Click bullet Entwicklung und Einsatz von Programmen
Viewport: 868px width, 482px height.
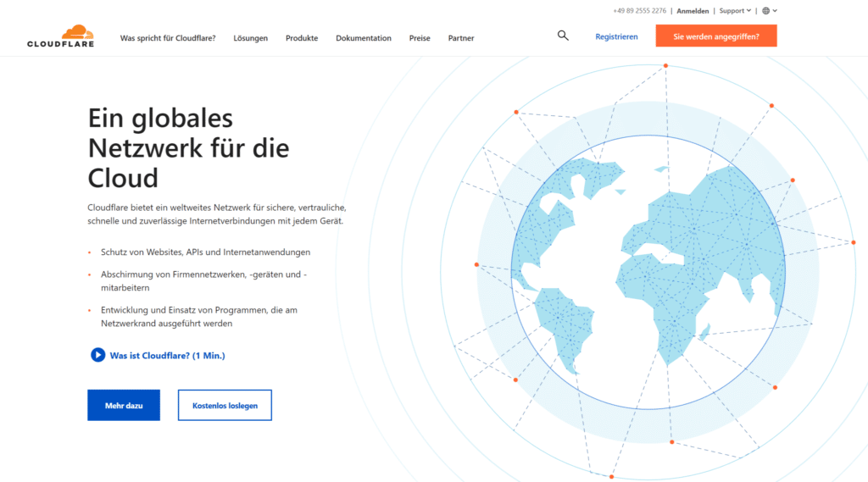point(198,317)
